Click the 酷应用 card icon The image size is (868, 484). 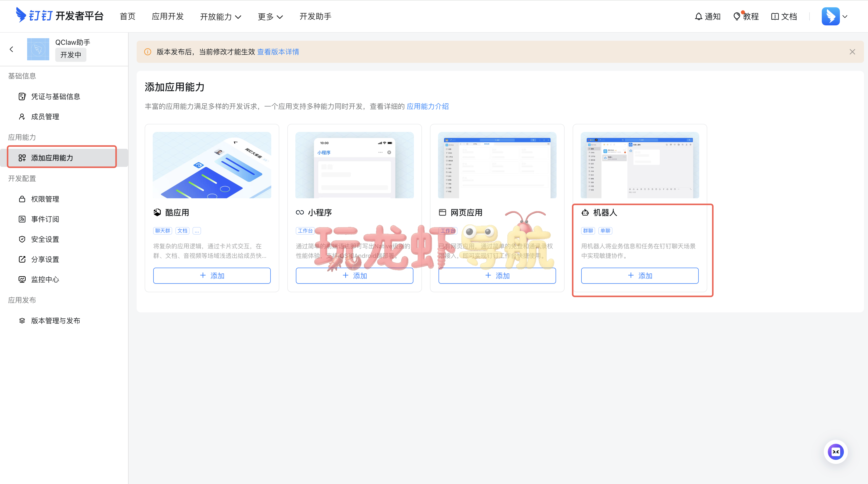click(157, 212)
